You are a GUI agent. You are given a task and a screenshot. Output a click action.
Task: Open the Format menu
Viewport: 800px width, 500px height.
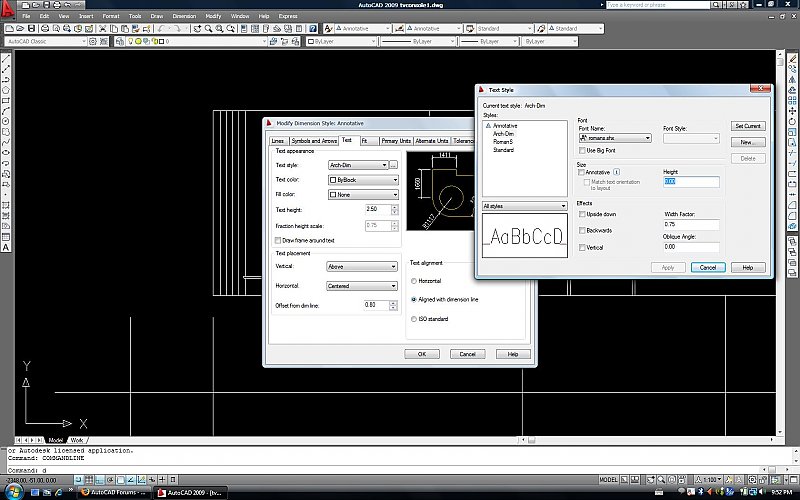click(x=111, y=16)
